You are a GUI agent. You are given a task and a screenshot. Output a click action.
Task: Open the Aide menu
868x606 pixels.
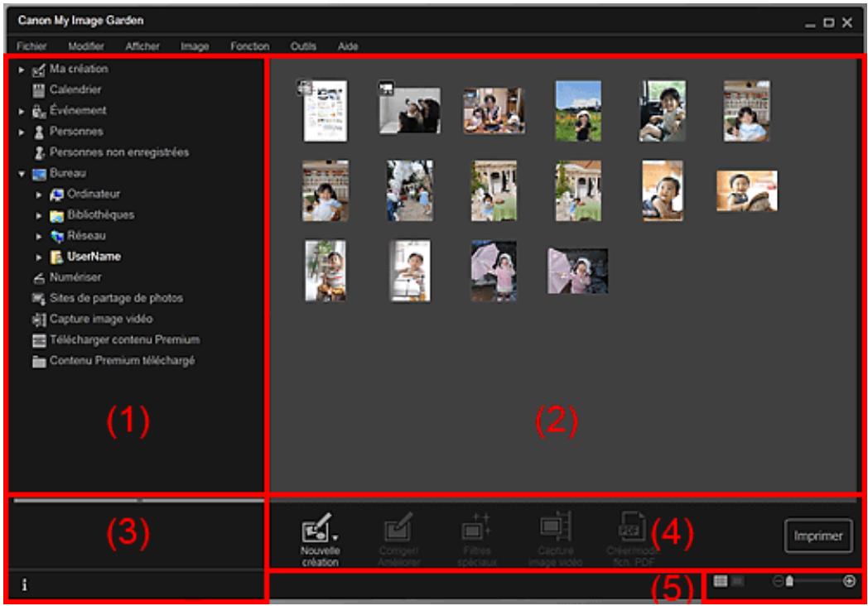pos(348,46)
